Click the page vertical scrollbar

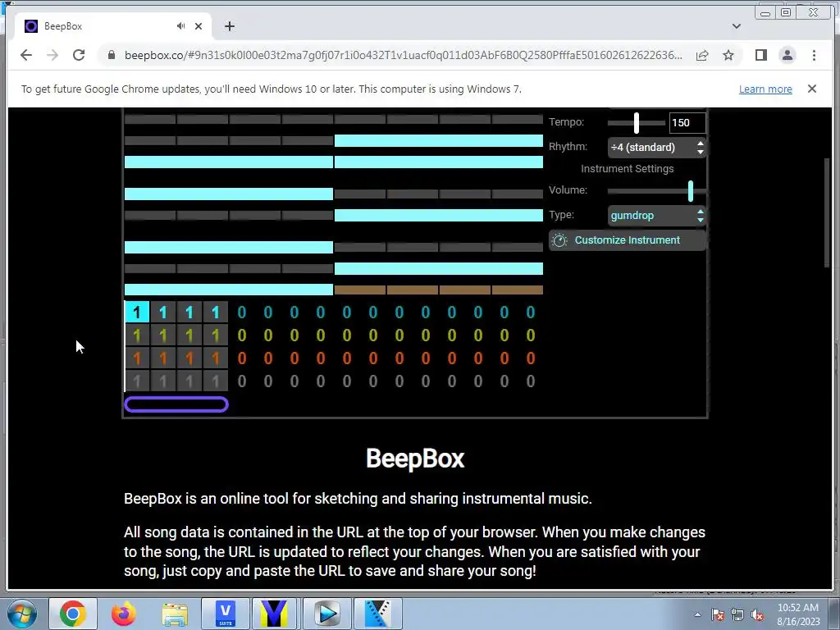point(828,214)
